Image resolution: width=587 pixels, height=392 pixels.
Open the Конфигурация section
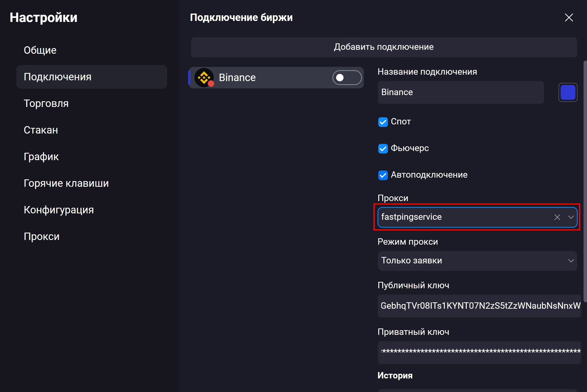click(x=59, y=210)
